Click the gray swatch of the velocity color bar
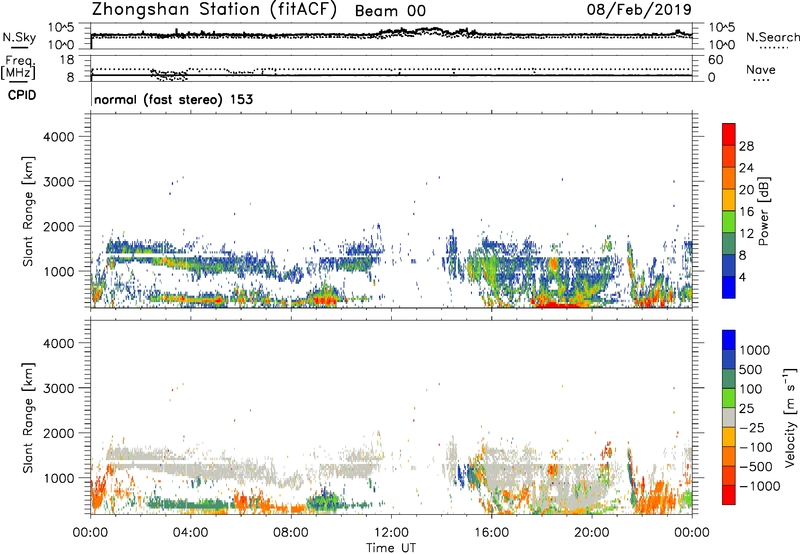 click(729, 417)
